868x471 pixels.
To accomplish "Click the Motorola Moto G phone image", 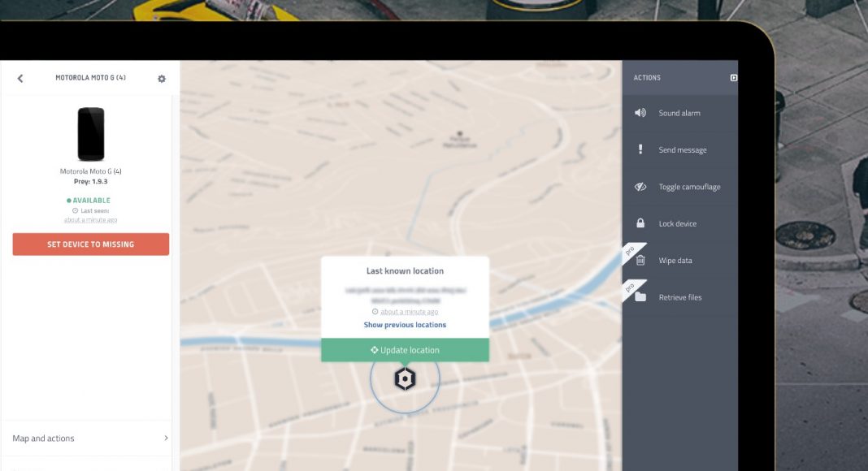I will (x=91, y=134).
